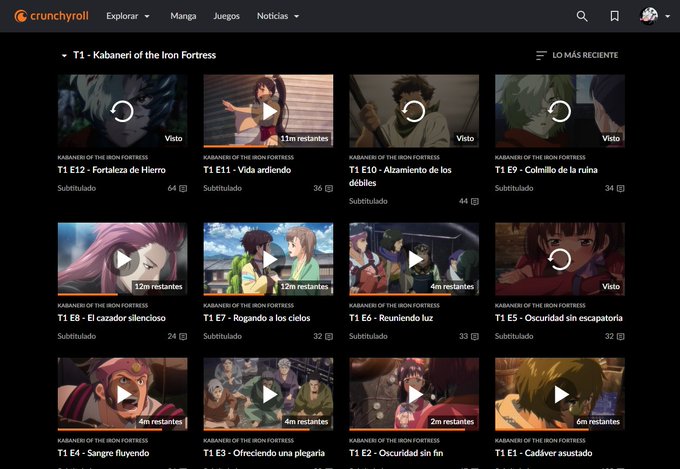
Task: Expand the Explorar dropdown menu
Action: pyautogui.click(x=128, y=16)
